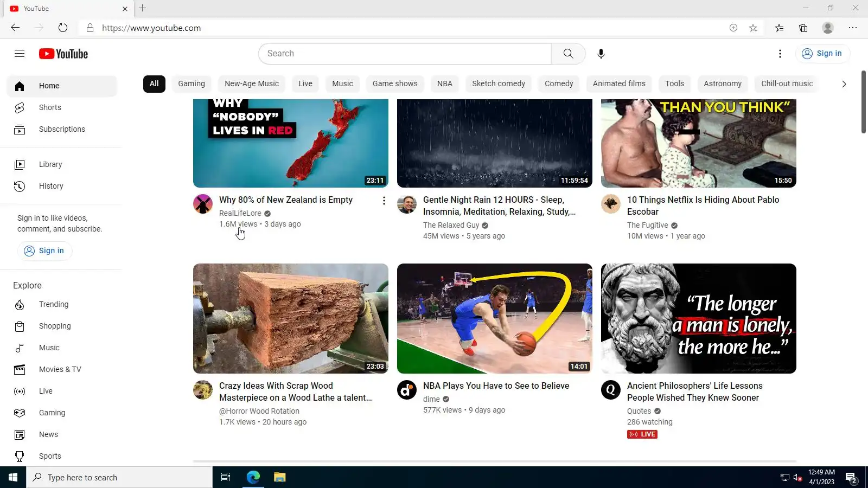Open News under Explore
Viewport: 868px width, 488px height.
(x=62, y=434)
